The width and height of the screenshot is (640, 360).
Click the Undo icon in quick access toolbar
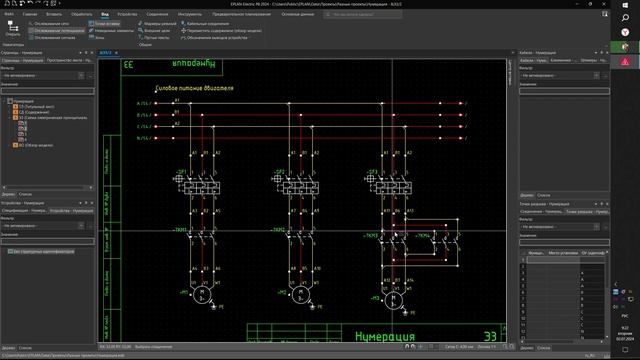point(31,3)
